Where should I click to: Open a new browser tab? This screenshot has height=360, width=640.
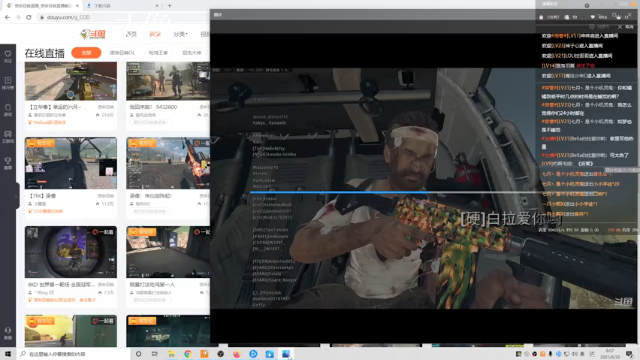(x=169, y=6)
